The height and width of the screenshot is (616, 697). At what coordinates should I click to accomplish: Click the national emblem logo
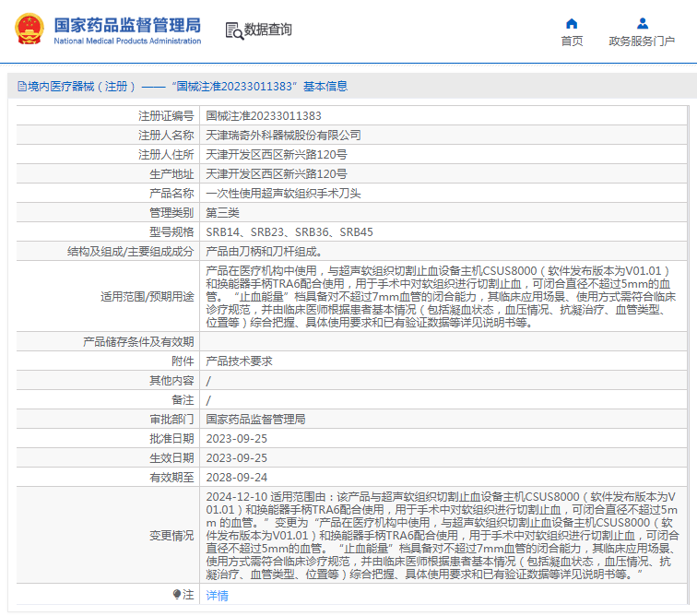[x=30, y=30]
